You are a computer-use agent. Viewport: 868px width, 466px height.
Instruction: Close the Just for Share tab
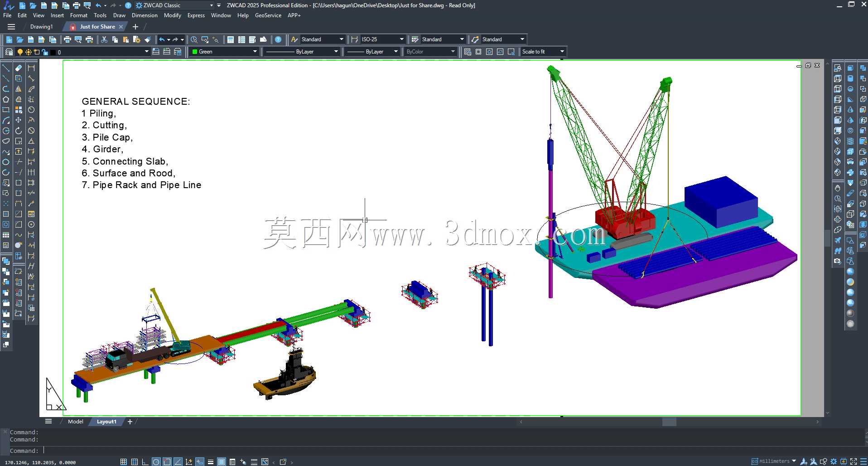pyautogui.click(x=121, y=27)
